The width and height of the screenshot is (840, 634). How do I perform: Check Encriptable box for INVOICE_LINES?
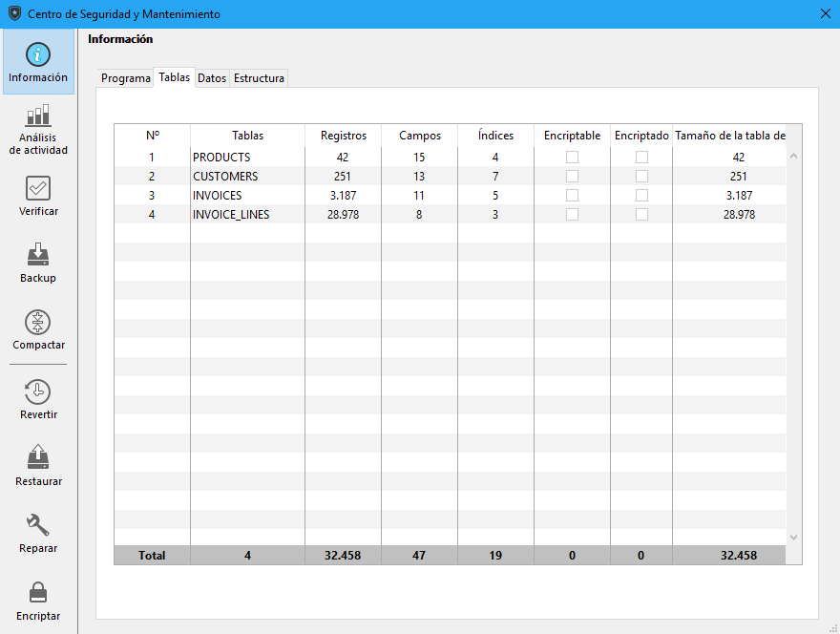pos(572,215)
